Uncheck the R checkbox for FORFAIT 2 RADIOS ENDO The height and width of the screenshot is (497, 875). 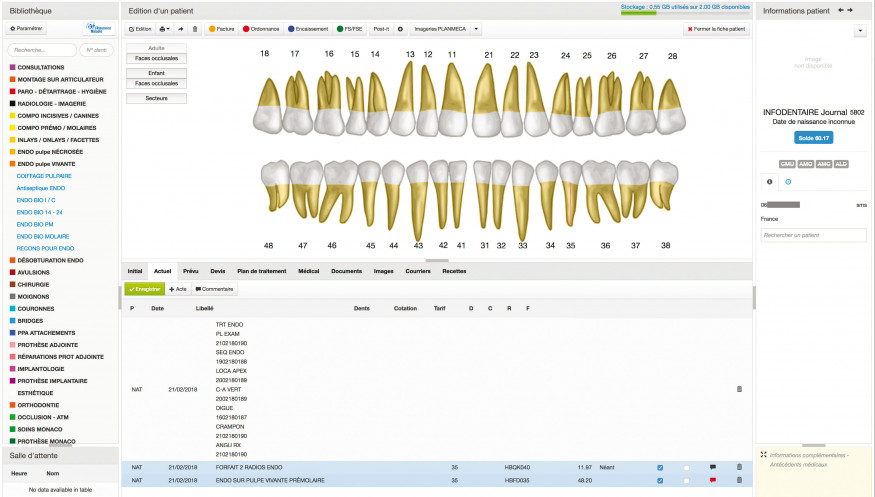coord(660,467)
